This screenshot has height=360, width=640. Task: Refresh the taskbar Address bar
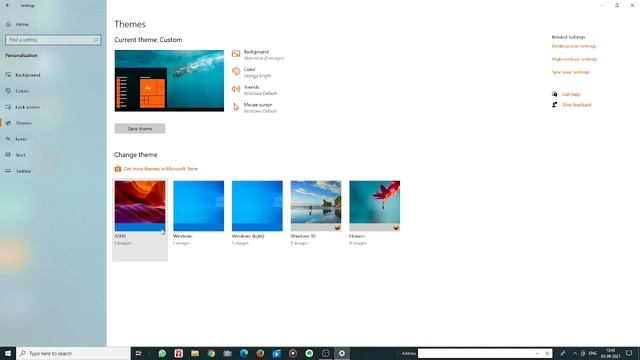pyautogui.click(x=547, y=353)
